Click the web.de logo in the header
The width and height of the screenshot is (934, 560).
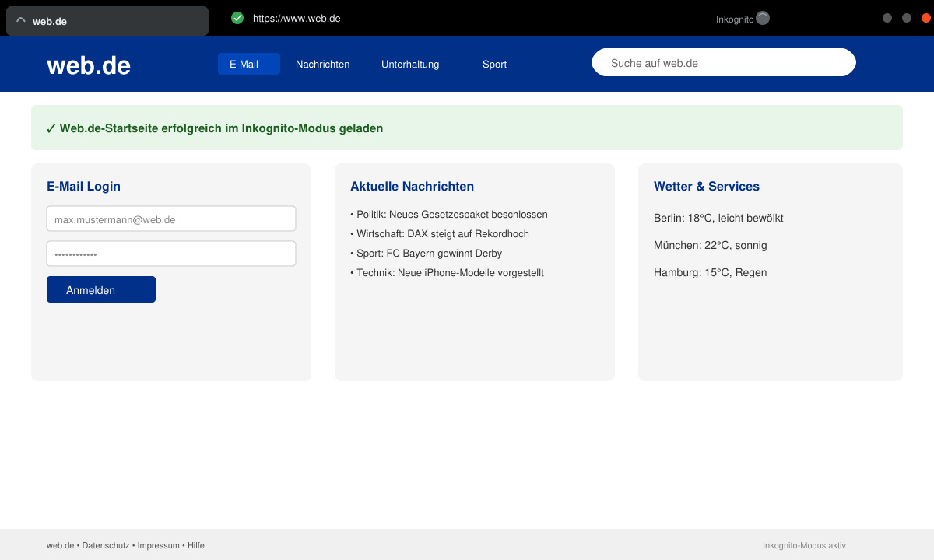[x=89, y=65]
